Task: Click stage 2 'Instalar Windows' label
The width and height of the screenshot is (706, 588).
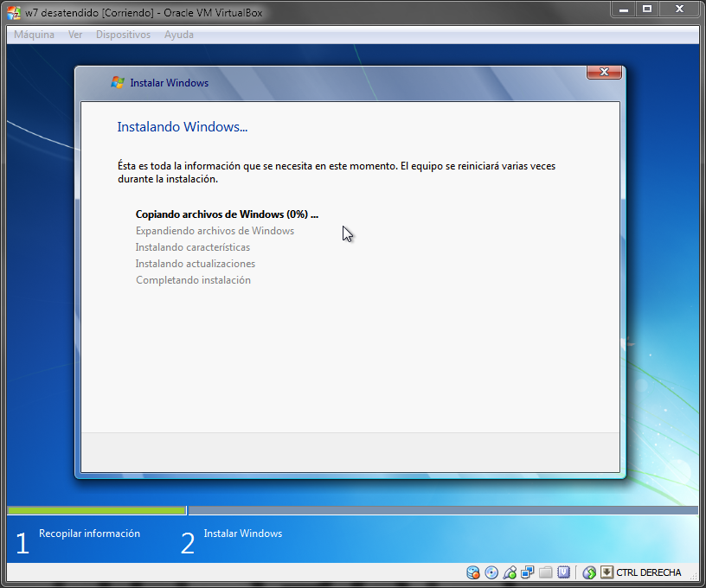Action: [242, 534]
